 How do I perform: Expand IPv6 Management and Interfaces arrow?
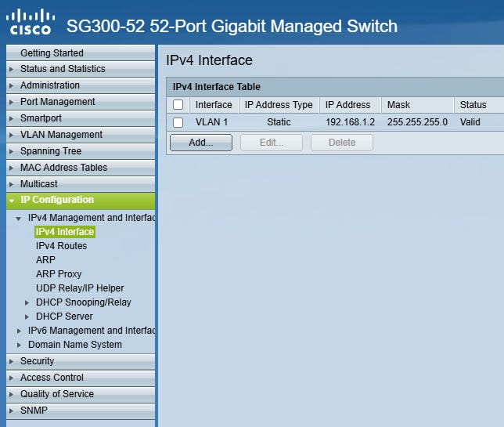coord(20,331)
